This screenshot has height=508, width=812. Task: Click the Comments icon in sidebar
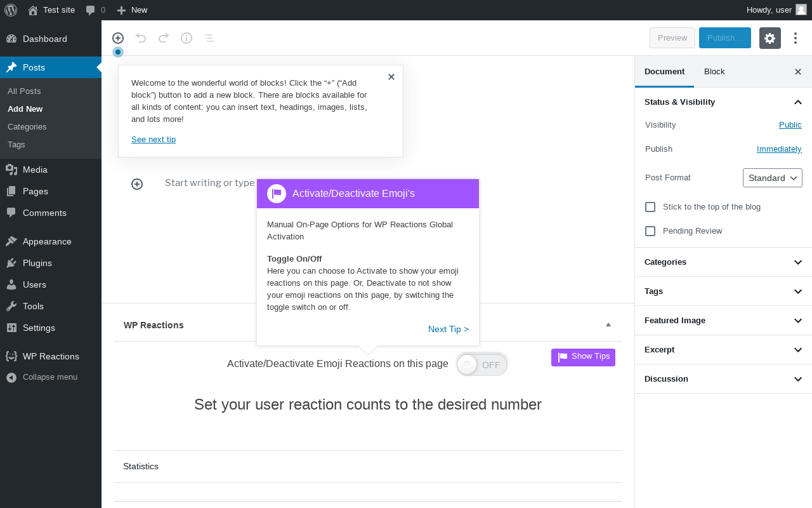point(11,213)
